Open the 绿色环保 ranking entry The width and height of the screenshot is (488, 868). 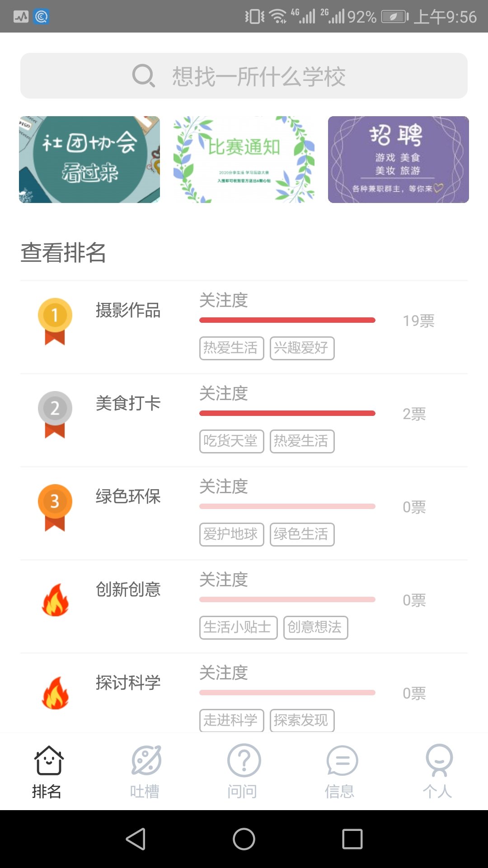[x=128, y=496]
